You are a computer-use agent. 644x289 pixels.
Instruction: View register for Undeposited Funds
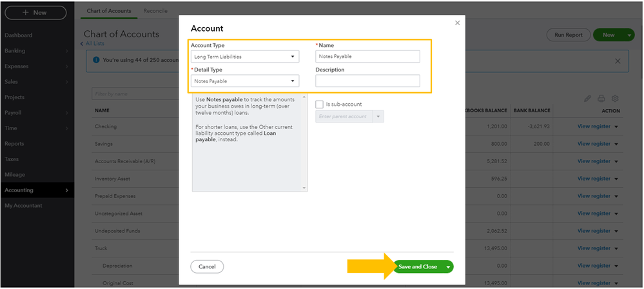[594, 231]
